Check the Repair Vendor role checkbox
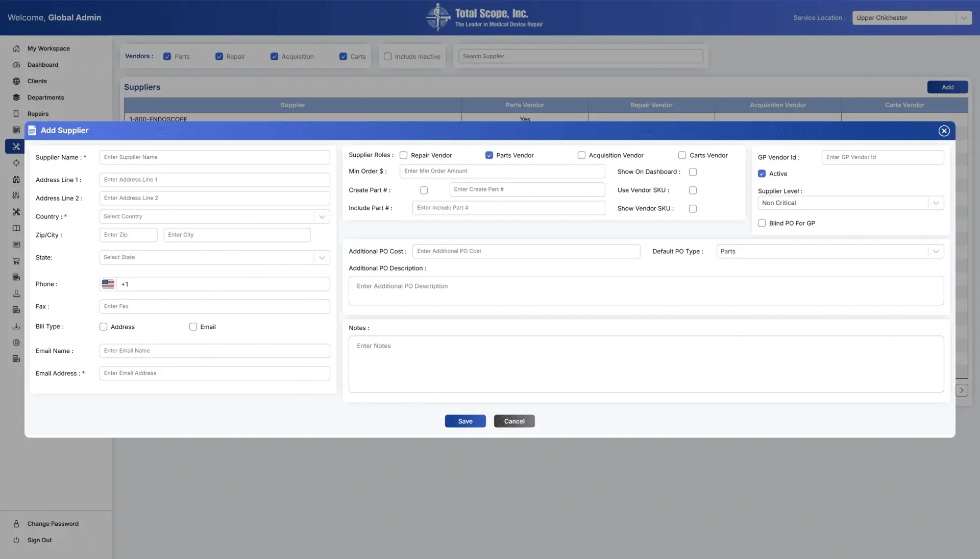Image resolution: width=980 pixels, height=559 pixels. pyautogui.click(x=403, y=155)
